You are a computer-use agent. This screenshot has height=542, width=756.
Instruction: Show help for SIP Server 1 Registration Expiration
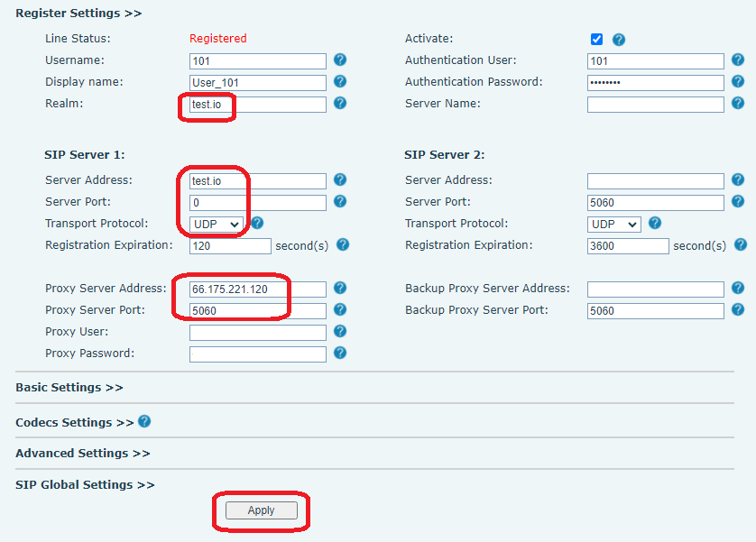click(343, 245)
